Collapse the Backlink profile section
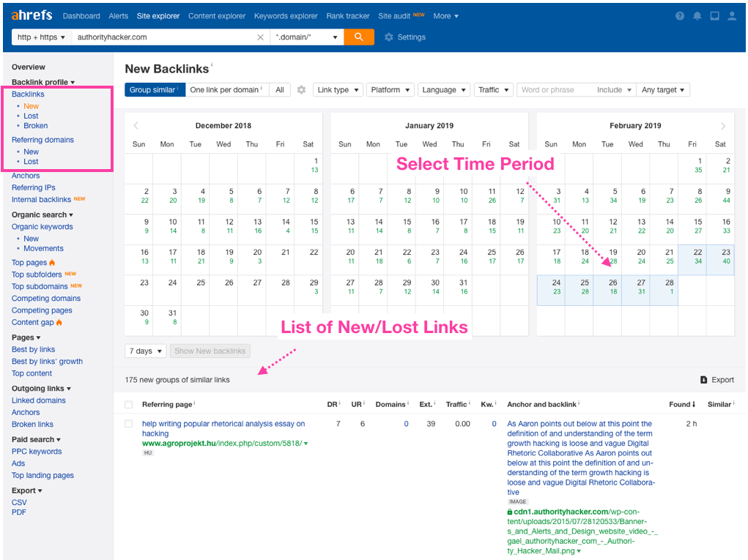The width and height of the screenshot is (748, 560). pos(43,82)
